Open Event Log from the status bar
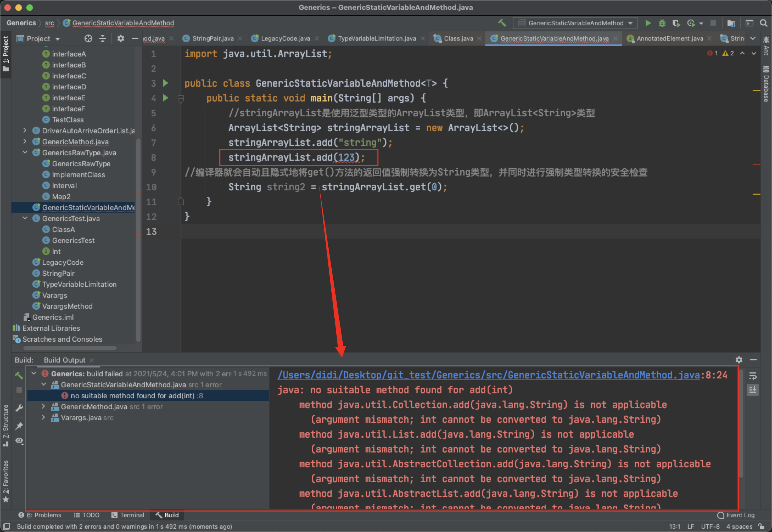The height and width of the screenshot is (532, 772). tap(737, 515)
